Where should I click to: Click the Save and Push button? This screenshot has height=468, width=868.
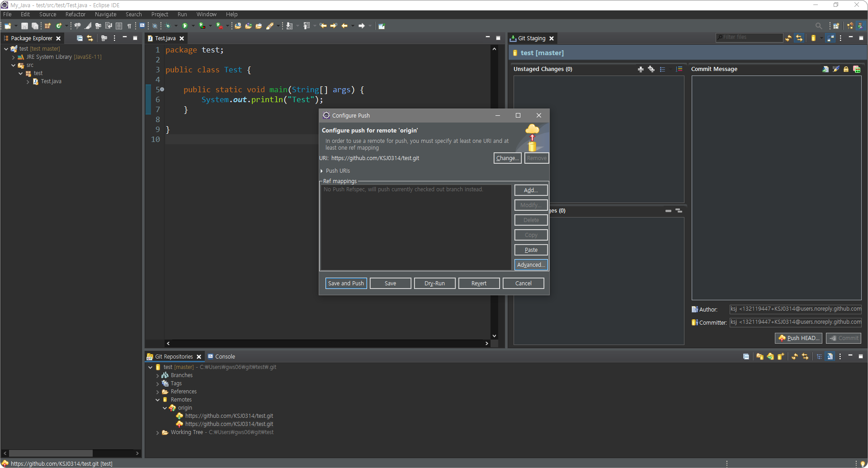pos(346,284)
